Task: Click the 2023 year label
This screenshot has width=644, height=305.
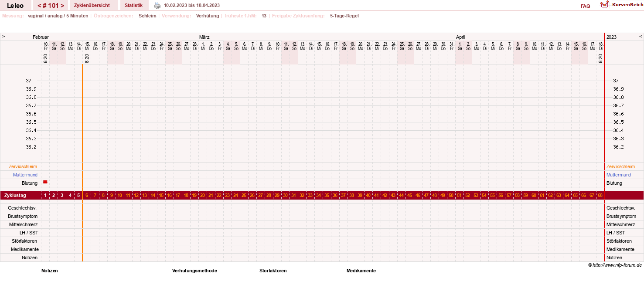Action: tap(611, 37)
